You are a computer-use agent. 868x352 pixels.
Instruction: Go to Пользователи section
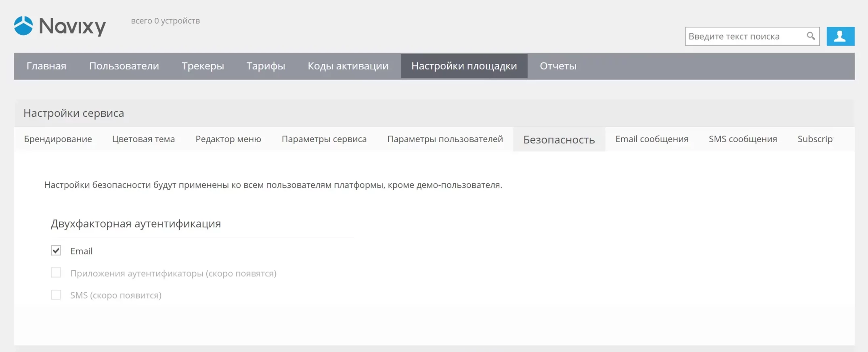(124, 66)
